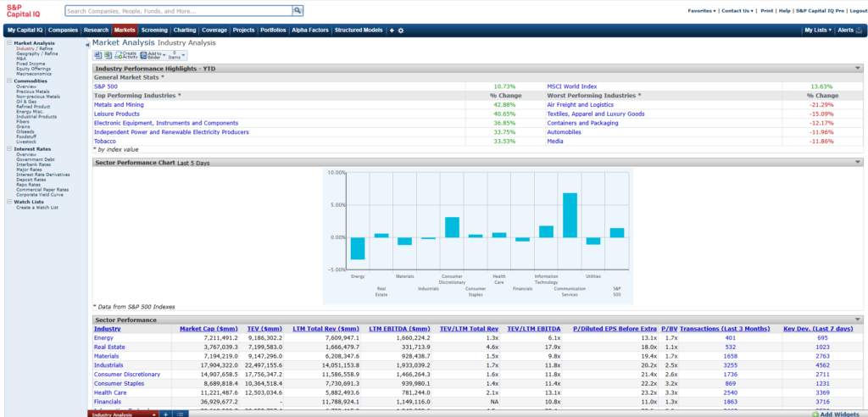
Task: Switch to the Screening tab
Action: [x=154, y=31]
